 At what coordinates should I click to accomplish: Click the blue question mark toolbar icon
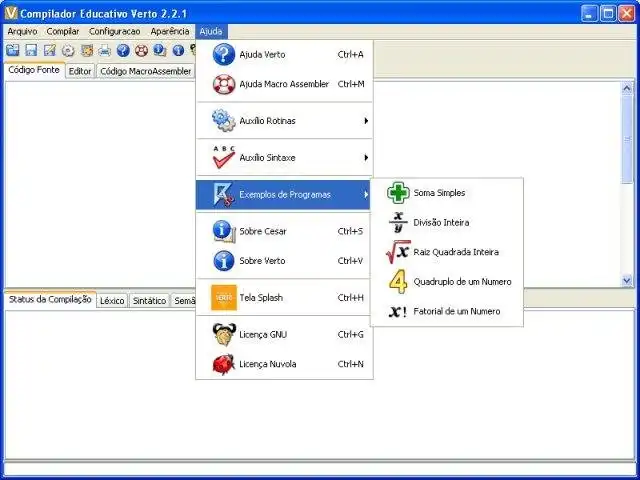123,50
